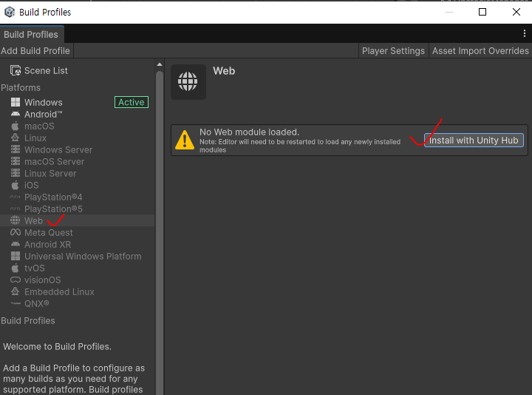The image size is (532, 395).
Task: Click the Android XR icon
Action: (16, 244)
